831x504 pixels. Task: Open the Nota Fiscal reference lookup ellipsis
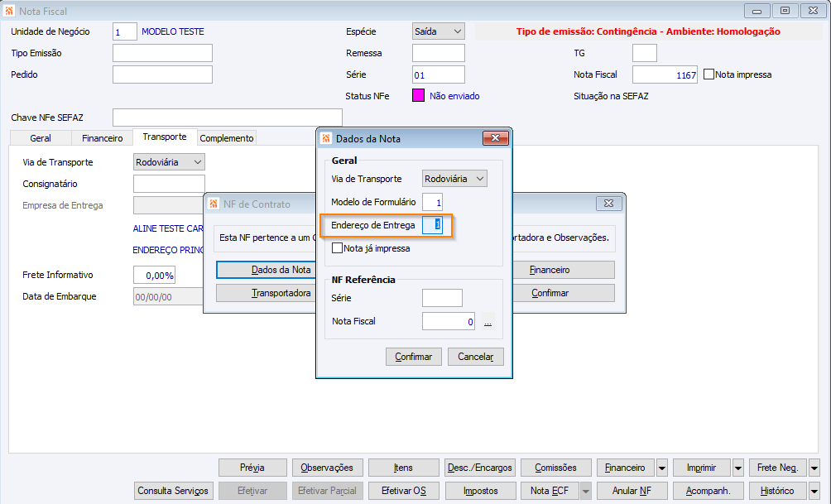click(x=488, y=322)
